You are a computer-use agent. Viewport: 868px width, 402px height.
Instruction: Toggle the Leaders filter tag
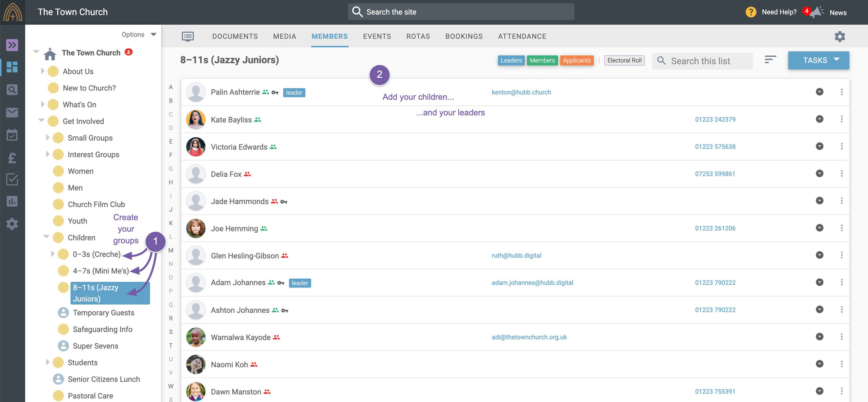511,60
